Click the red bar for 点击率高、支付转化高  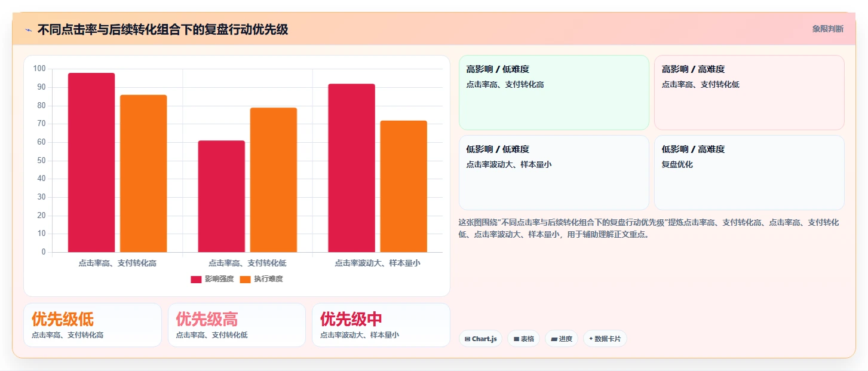91,162
